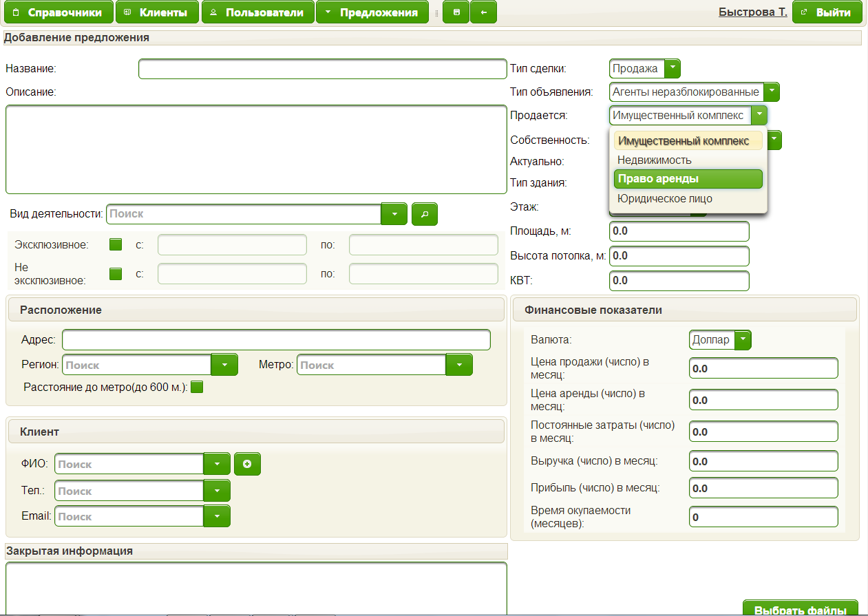
Task: Click the Высота потолка field
Action: coord(679,256)
